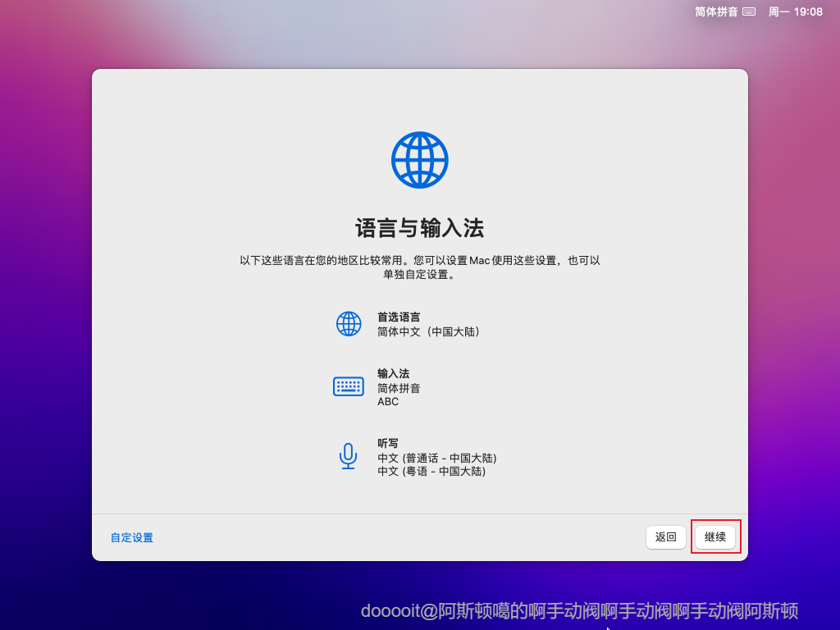Select the dictation microphone symbol
840x630 pixels.
pos(349,456)
